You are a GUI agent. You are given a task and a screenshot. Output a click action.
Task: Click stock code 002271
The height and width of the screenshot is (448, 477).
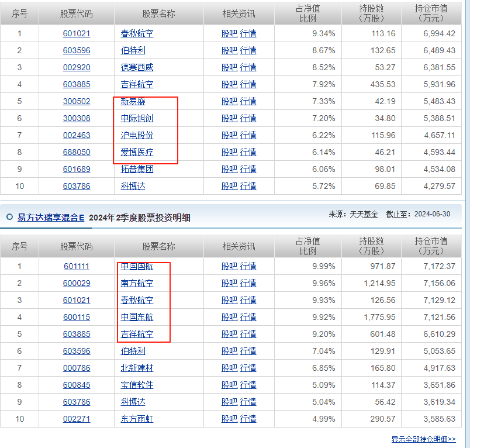click(77, 419)
